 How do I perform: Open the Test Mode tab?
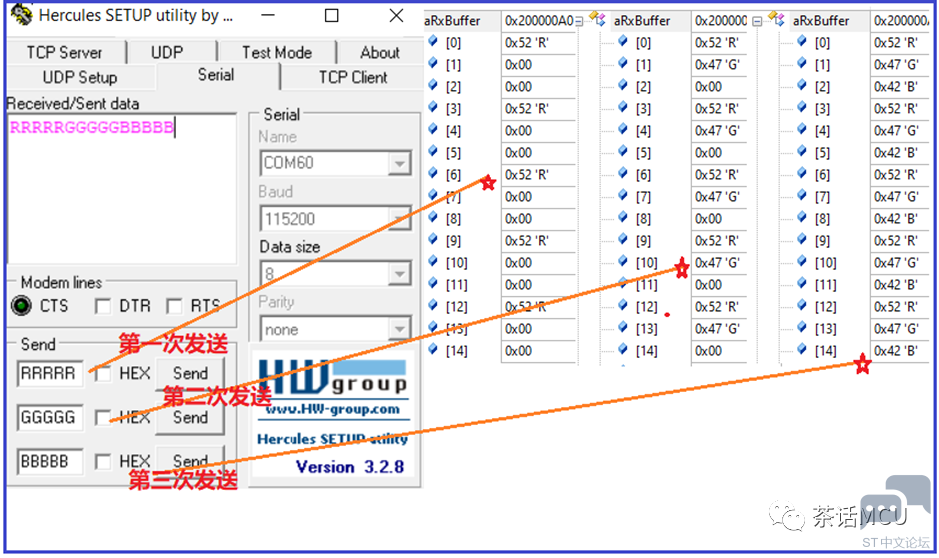pyautogui.click(x=277, y=53)
